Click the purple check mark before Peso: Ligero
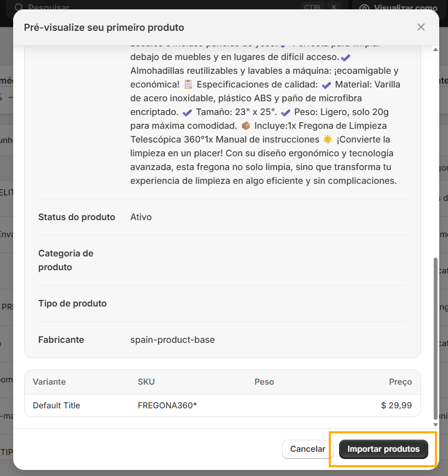 point(285,113)
